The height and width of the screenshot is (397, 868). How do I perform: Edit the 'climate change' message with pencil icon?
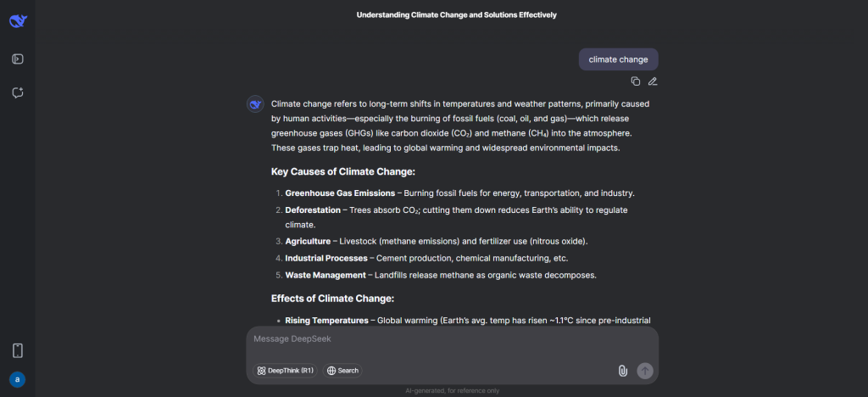tap(653, 81)
